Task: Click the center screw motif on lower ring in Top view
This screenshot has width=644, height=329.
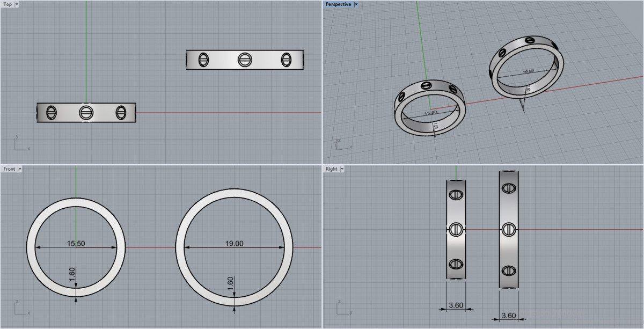Action: (x=86, y=113)
